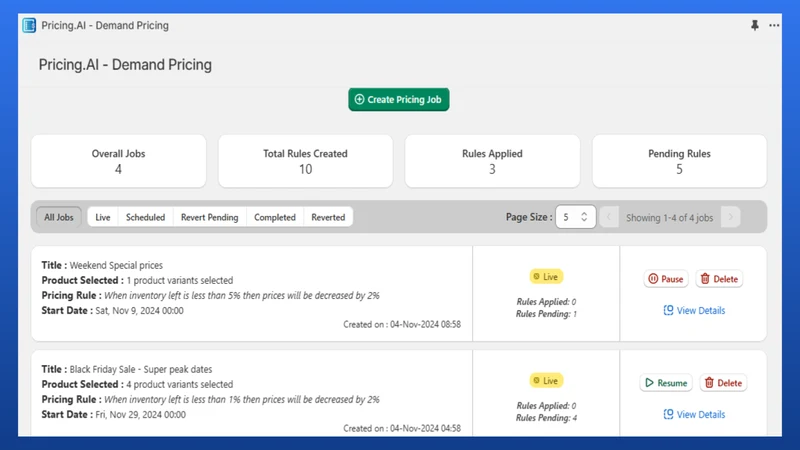Click 'Showing 1-4 of 4 jobs' text
The image size is (800, 450).
click(x=669, y=218)
